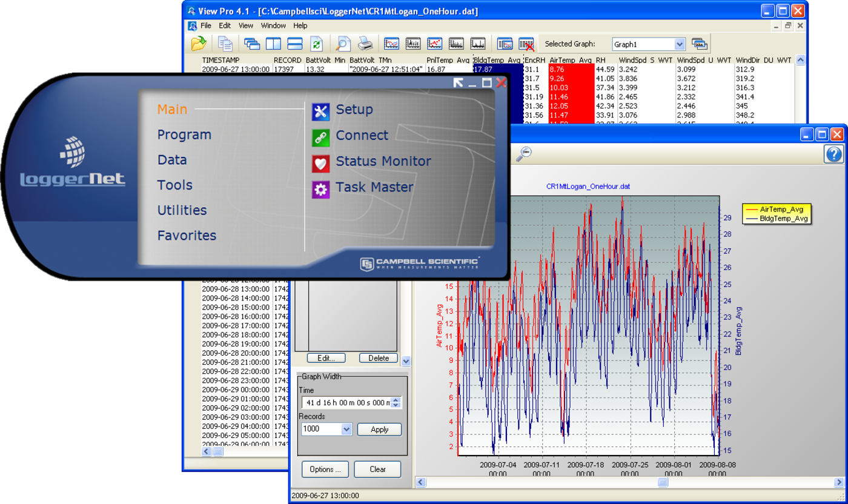Refresh the current data file

[x=316, y=44]
